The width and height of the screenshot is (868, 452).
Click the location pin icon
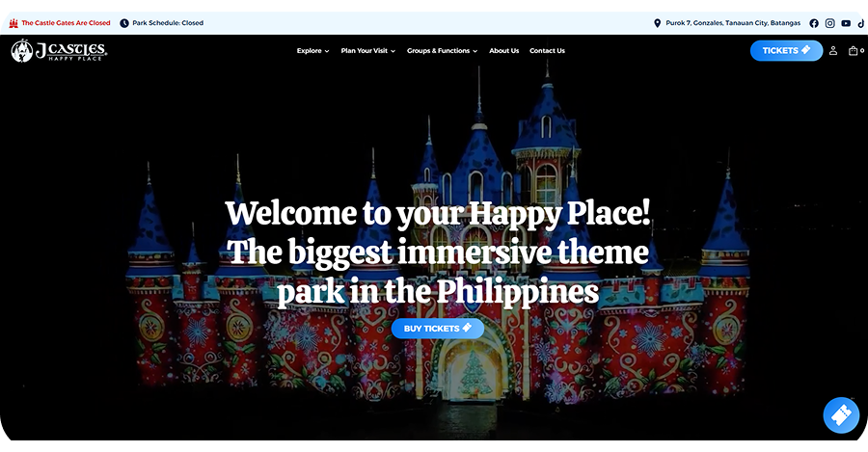coord(657,23)
